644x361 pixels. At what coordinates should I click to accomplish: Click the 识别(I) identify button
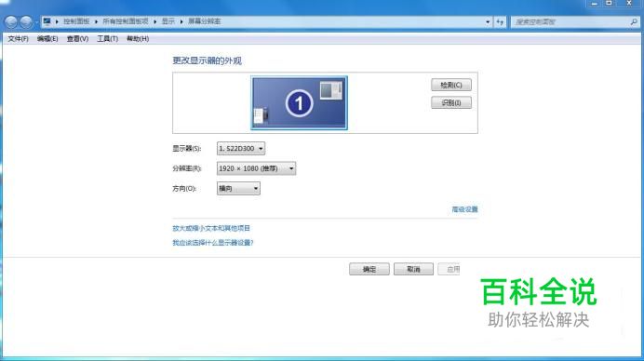click(451, 102)
